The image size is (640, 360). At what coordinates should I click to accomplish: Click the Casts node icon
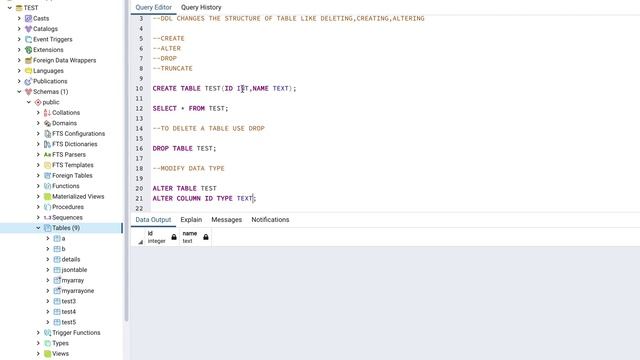28,18
